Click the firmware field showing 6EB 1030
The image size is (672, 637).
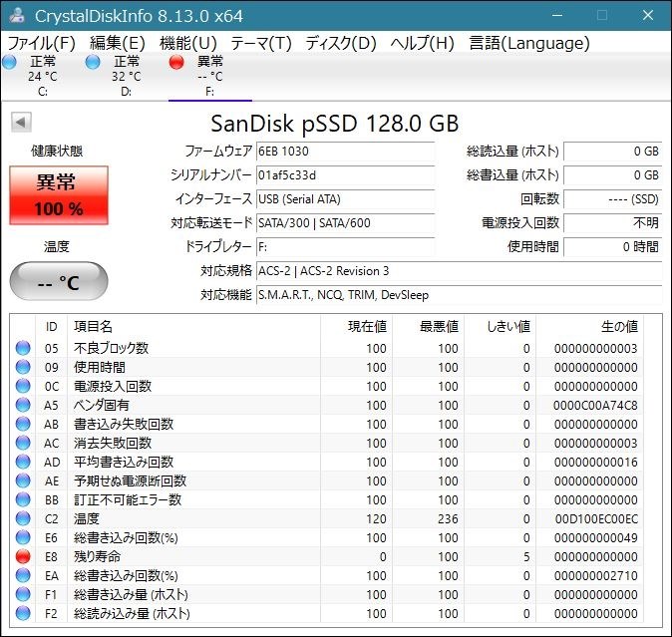point(345,152)
